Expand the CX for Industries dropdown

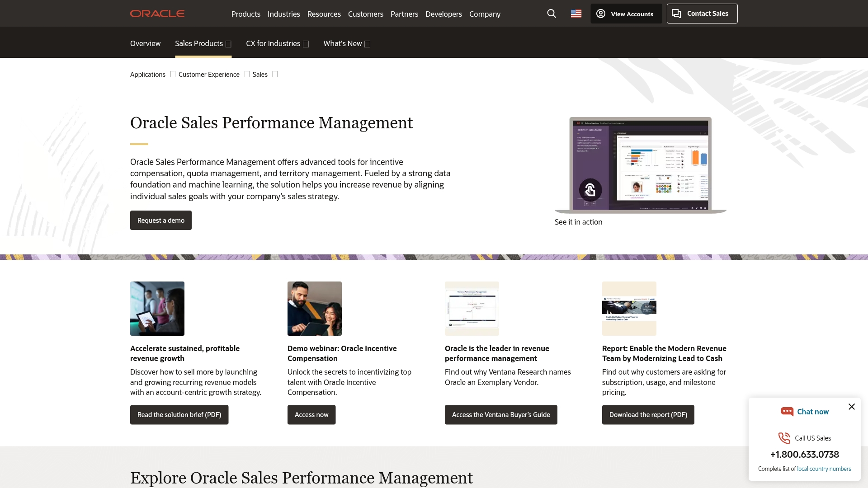277,43
